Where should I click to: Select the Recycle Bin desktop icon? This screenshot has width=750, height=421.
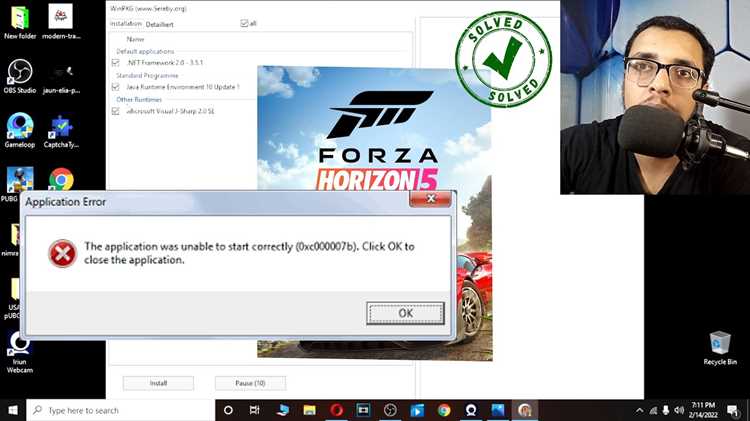pos(720,348)
